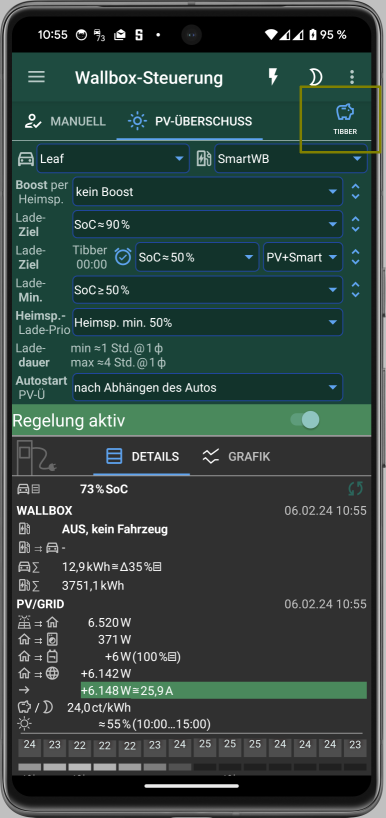Tap 'AUS, kein Fahrzeug' status text
The width and height of the screenshot is (386, 818).
tap(115, 530)
